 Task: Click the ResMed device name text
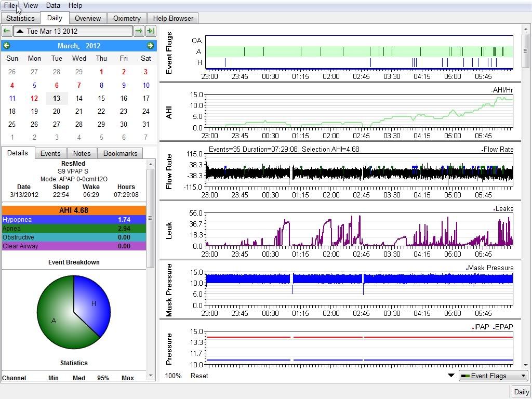[x=73, y=164]
